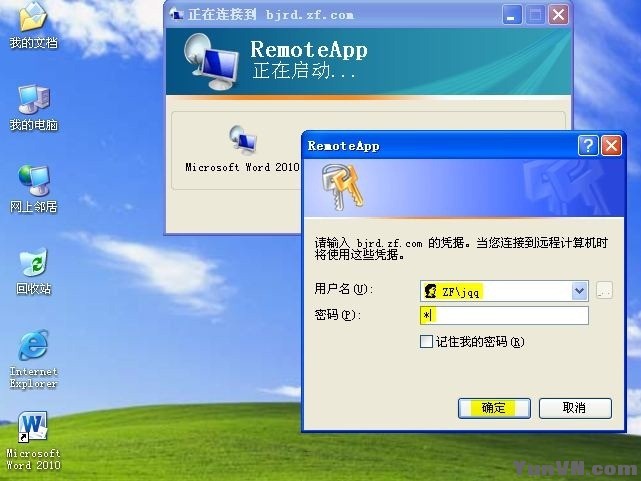641x481 pixels.
Task: Click the user icon in the username field
Action: (x=430, y=291)
